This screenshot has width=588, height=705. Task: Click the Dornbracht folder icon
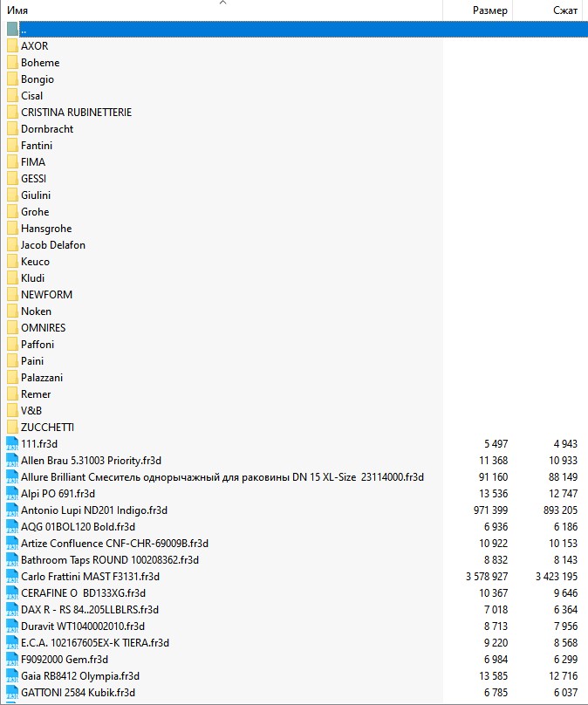[12, 129]
